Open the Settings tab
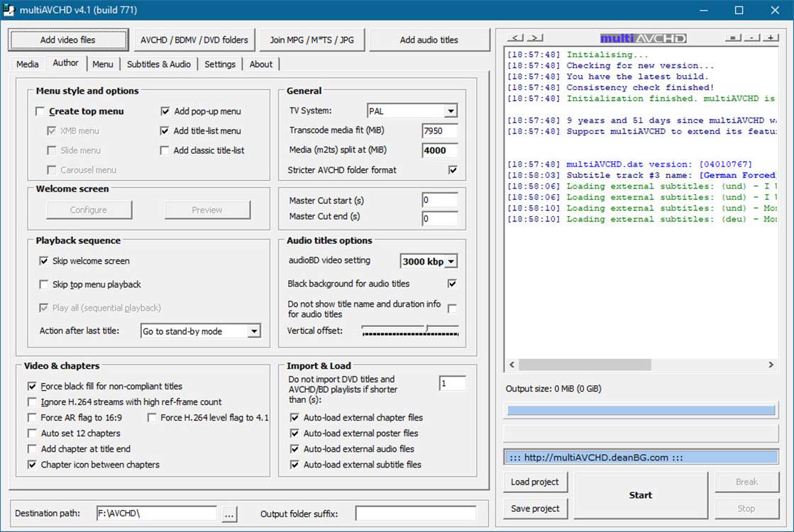The height and width of the screenshot is (532, 794). click(220, 65)
